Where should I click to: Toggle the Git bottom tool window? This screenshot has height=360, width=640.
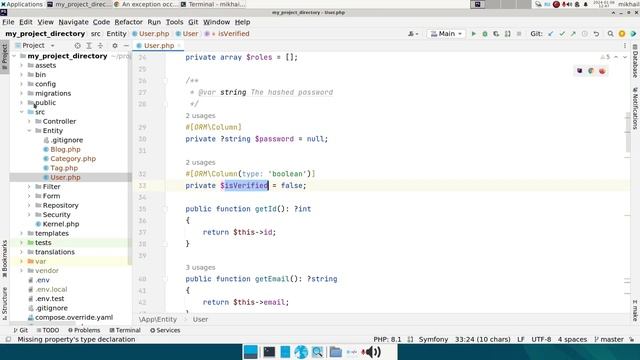tap(20, 330)
